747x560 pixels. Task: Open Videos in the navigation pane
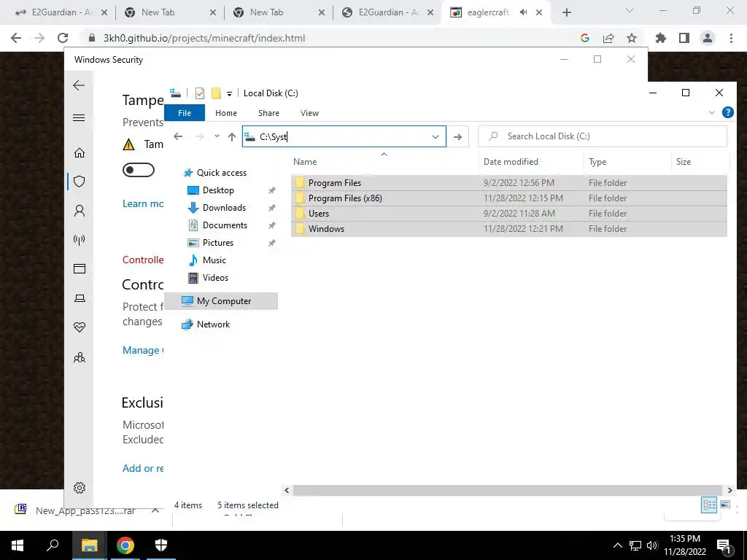(x=215, y=278)
